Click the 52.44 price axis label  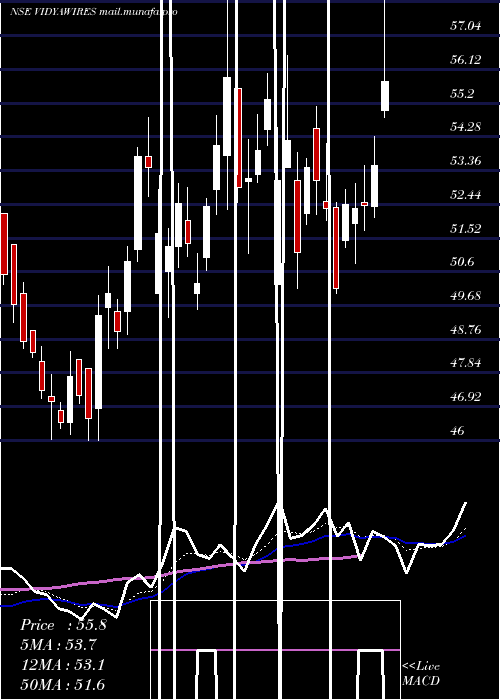point(466,195)
